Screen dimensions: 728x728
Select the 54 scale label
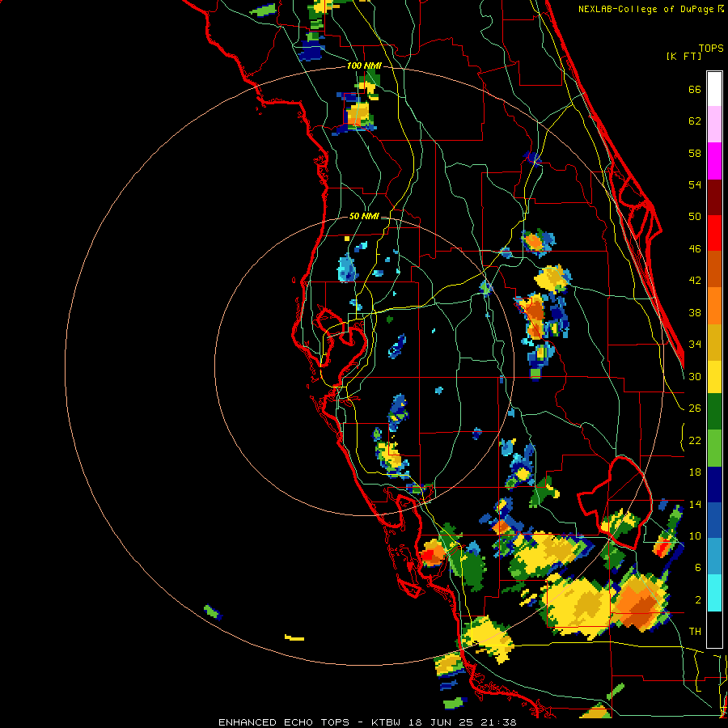(x=695, y=184)
